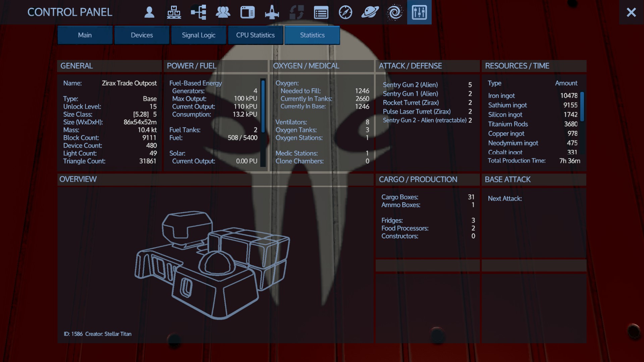Click the base wireframe overview thumbnail
The width and height of the screenshot is (644, 362).
[212, 265]
